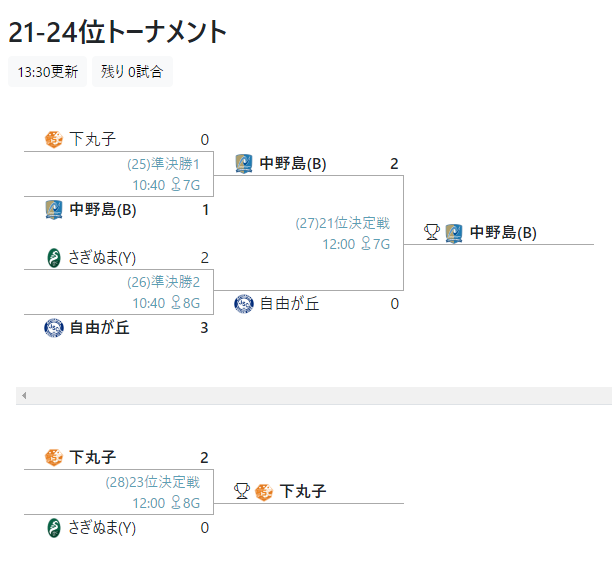612x566 pixels.
Task: Click 中野島(B) team badge in semifinal 1
Action: pyautogui.click(x=53, y=210)
